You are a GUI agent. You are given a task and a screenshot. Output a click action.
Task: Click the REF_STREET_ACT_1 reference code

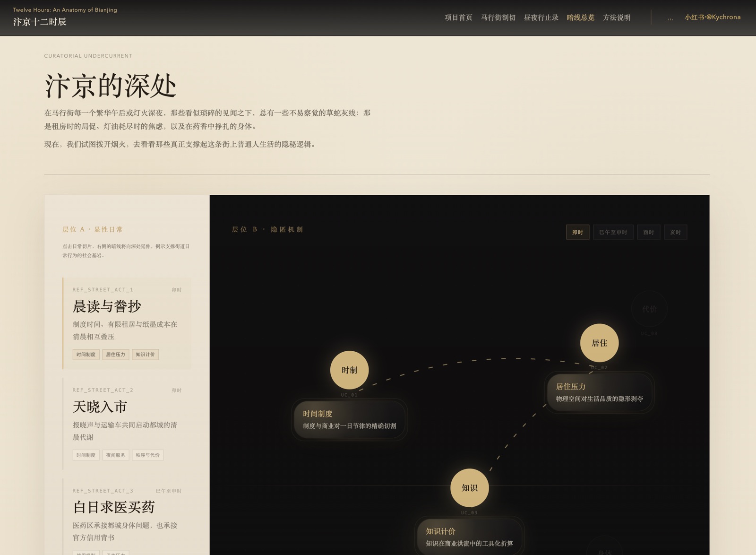pyautogui.click(x=103, y=289)
